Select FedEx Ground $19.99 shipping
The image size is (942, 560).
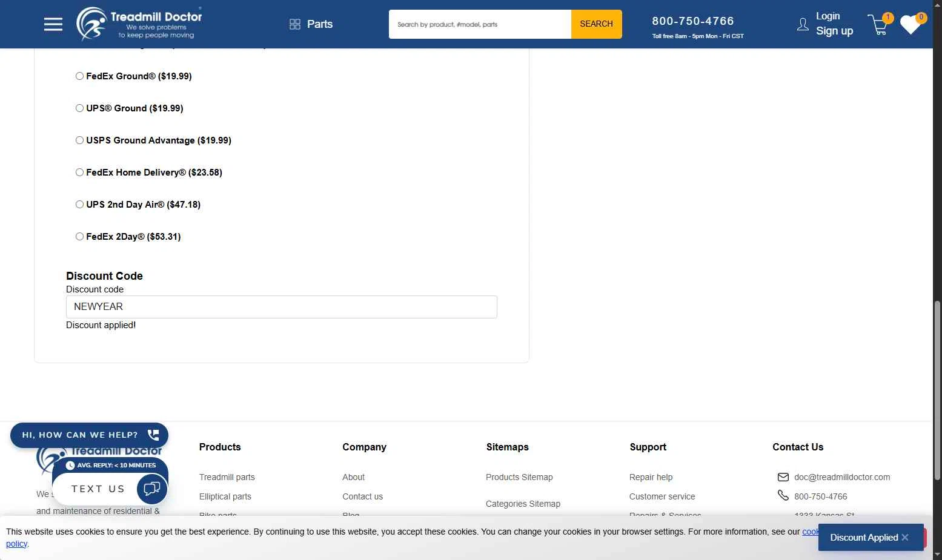[79, 76]
